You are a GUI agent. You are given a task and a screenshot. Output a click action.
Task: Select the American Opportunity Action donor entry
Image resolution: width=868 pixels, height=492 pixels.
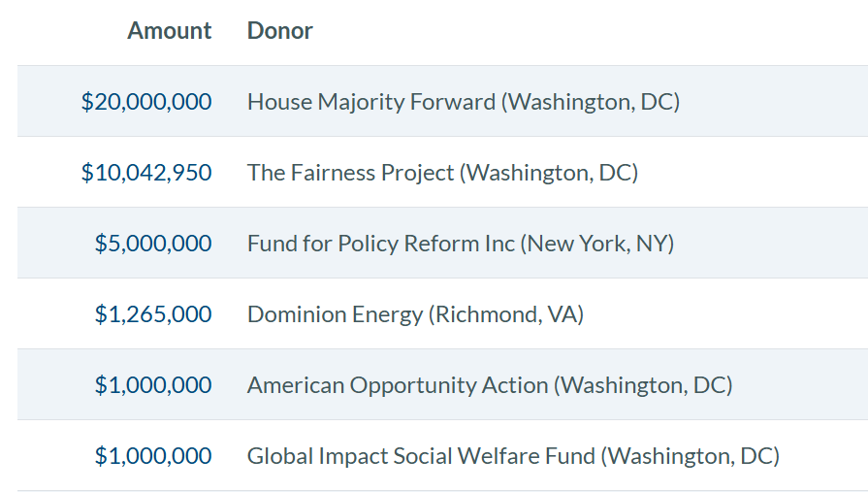click(397, 385)
